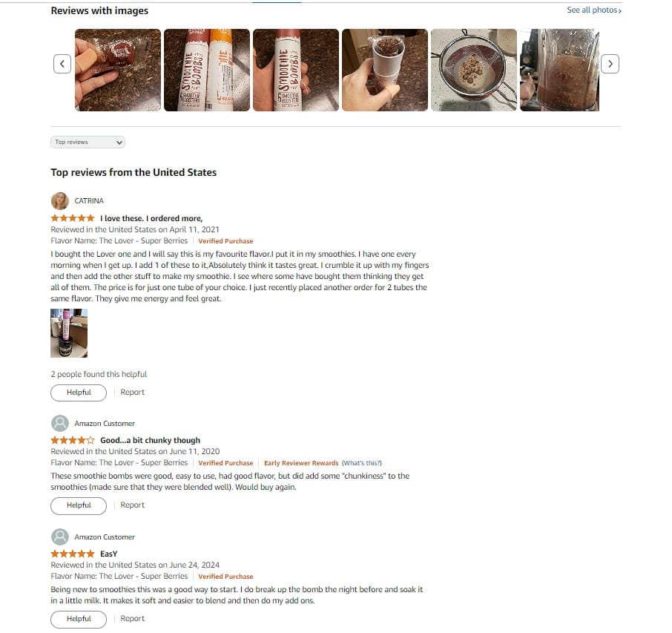The width and height of the screenshot is (672, 633).
Task: Mark the chunky review as Helpful
Action: tap(79, 505)
